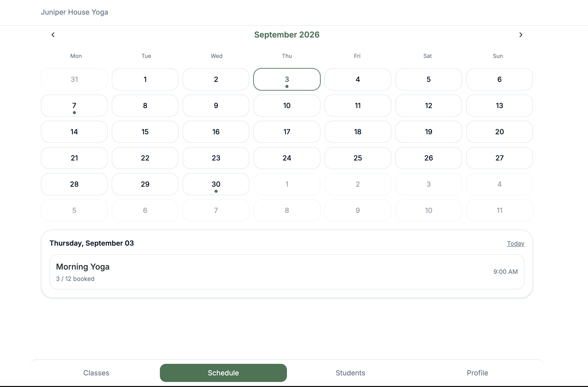Pick greyed-out October 7 in last row
588x387 pixels.
point(216,210)
